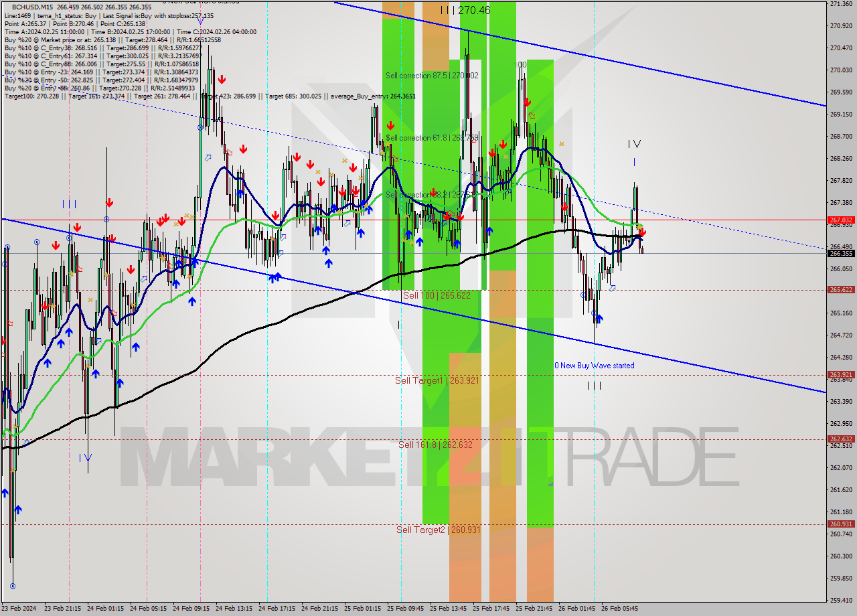Screen dimensions: 857x616
Task: Click the '25 Feb 17:45' time axis label
Action: (491, 609)
